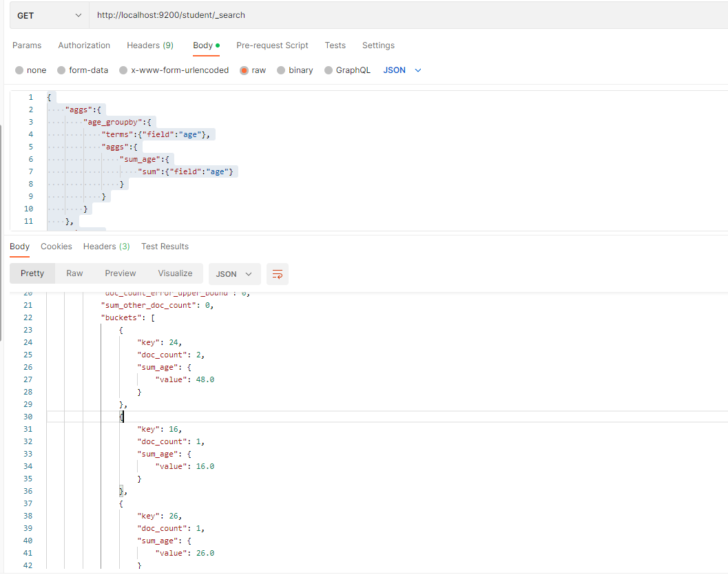Choose the GraphQL body type

point(347,70)
